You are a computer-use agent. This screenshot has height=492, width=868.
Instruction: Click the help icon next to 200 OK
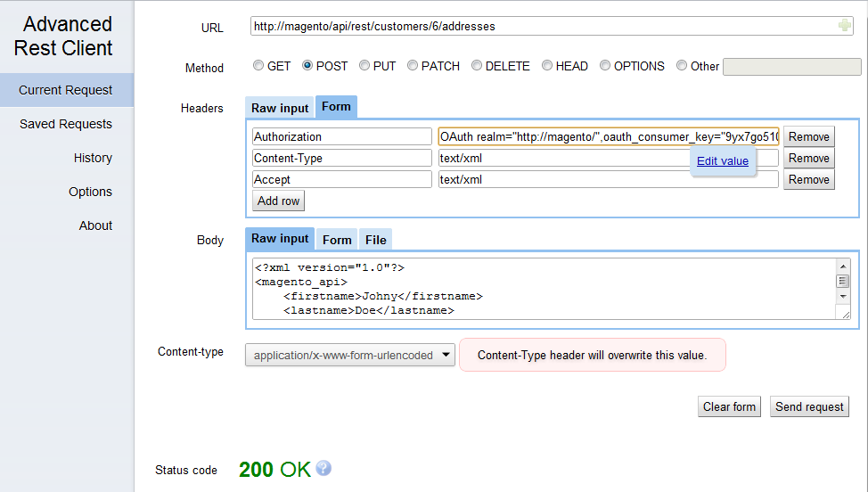[x=323, y=468]
